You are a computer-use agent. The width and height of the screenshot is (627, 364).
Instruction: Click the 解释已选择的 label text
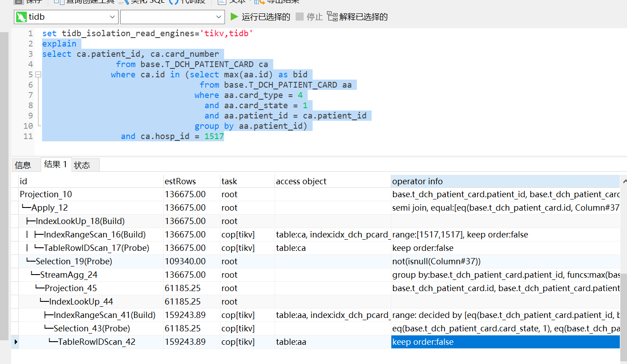[x=363, y=17]
